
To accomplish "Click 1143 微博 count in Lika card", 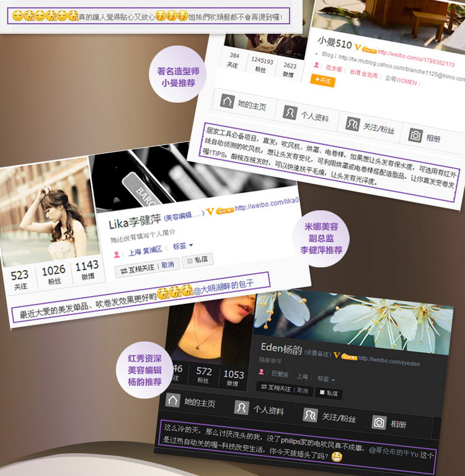I will point(87,270).
